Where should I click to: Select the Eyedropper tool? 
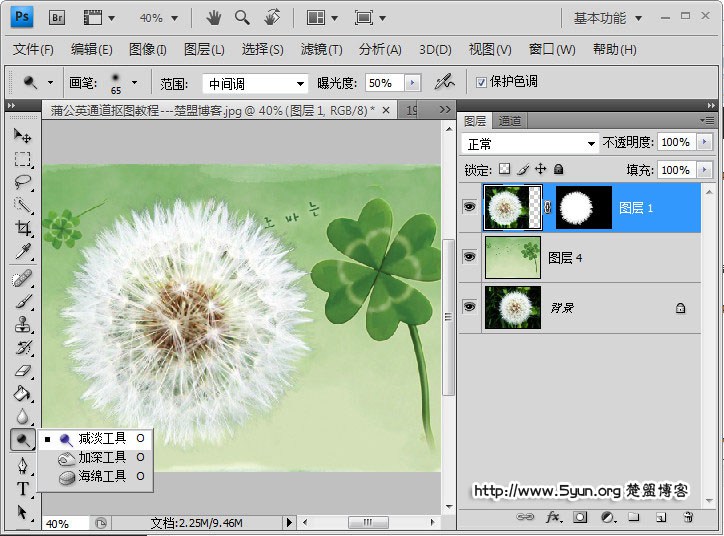(22, 251)
